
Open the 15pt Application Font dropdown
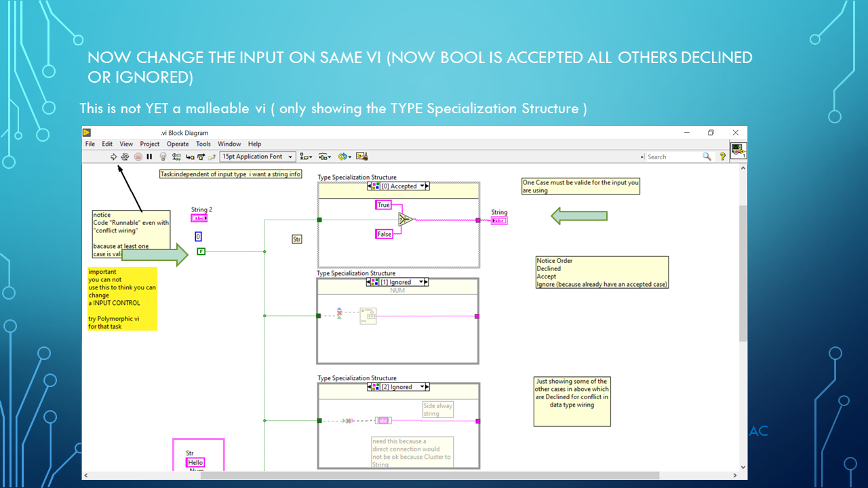click(x=258, y=157)
